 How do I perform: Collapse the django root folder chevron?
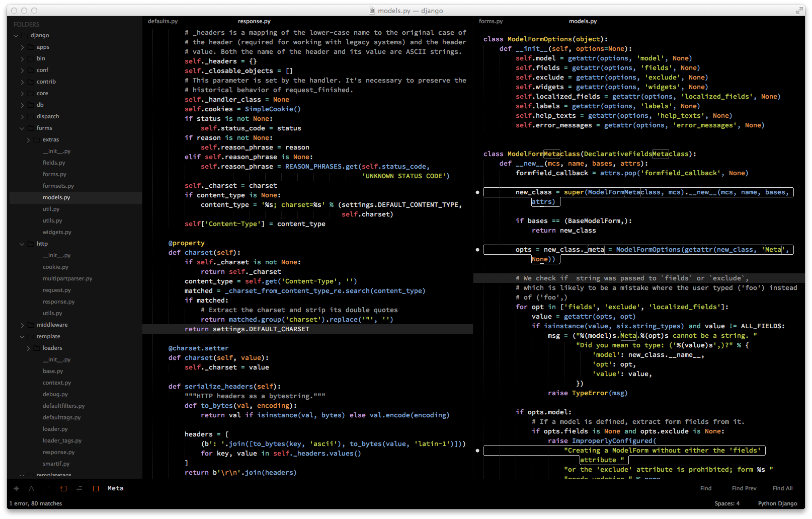16,36
